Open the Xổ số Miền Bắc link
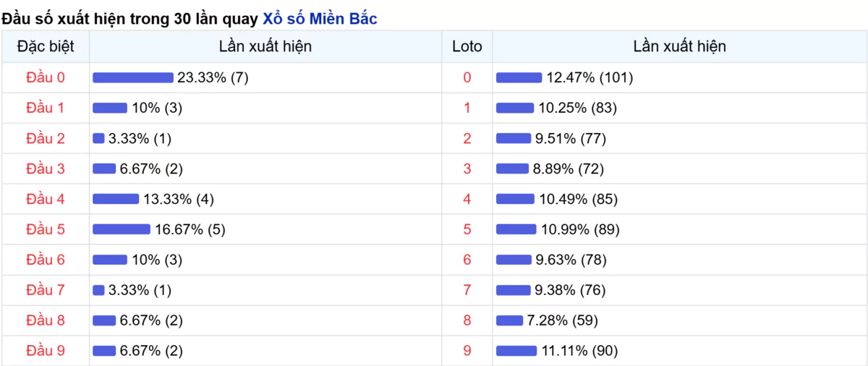 320,19
